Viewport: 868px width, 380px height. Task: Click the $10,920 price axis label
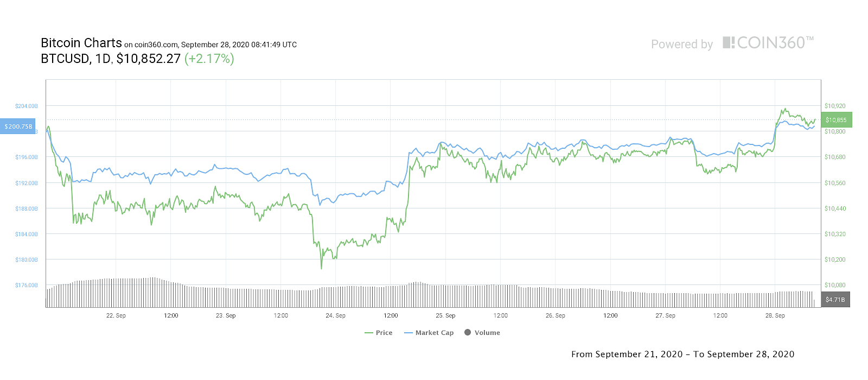click(834, 106)
